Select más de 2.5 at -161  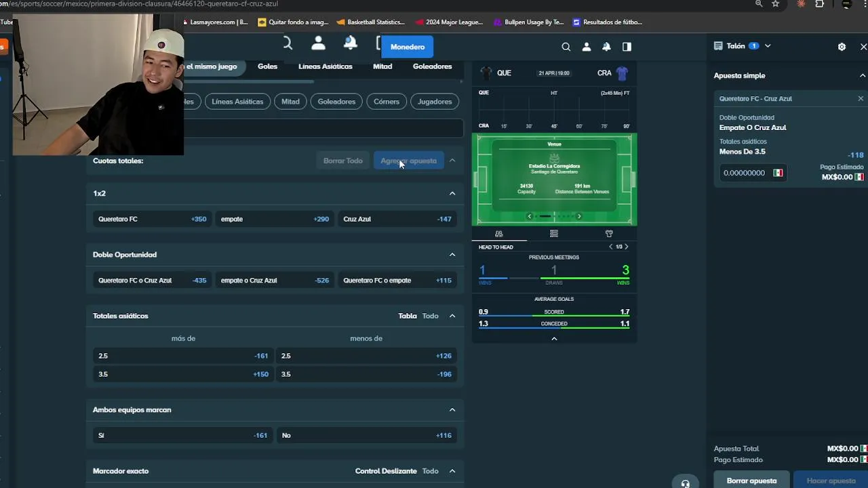click(183, 356)
